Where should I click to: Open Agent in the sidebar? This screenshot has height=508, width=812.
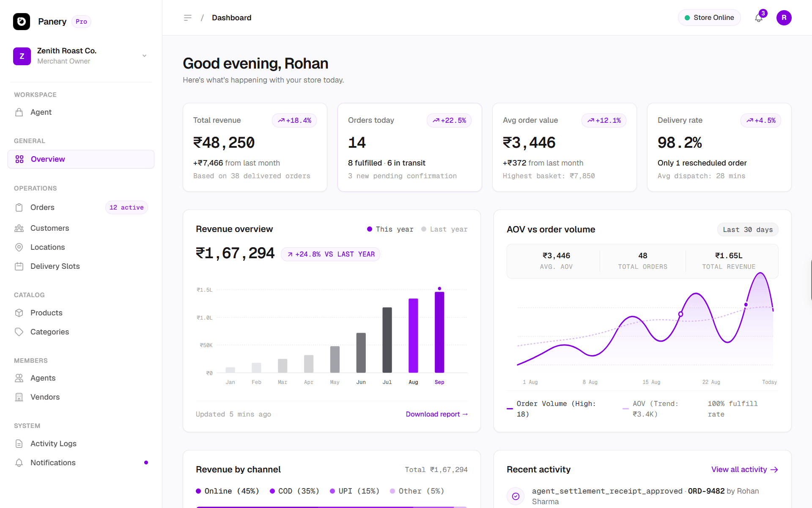click(81, 112)
